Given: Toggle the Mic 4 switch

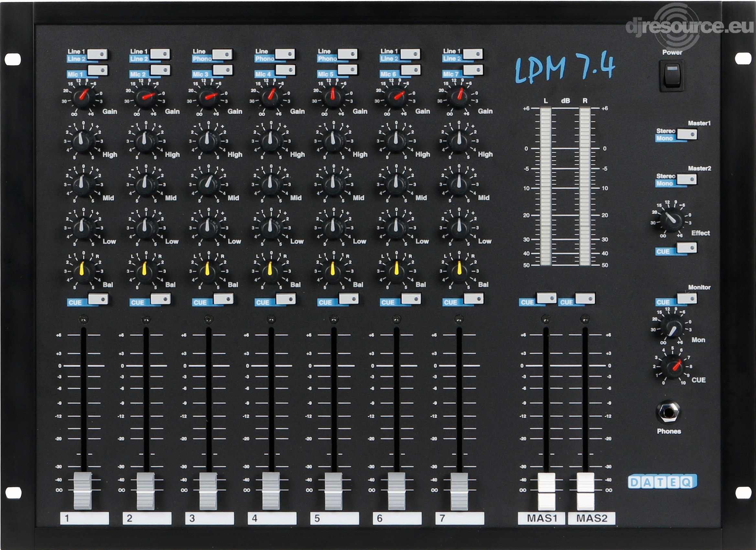Looking at the screenshot, I should [285, 70].
